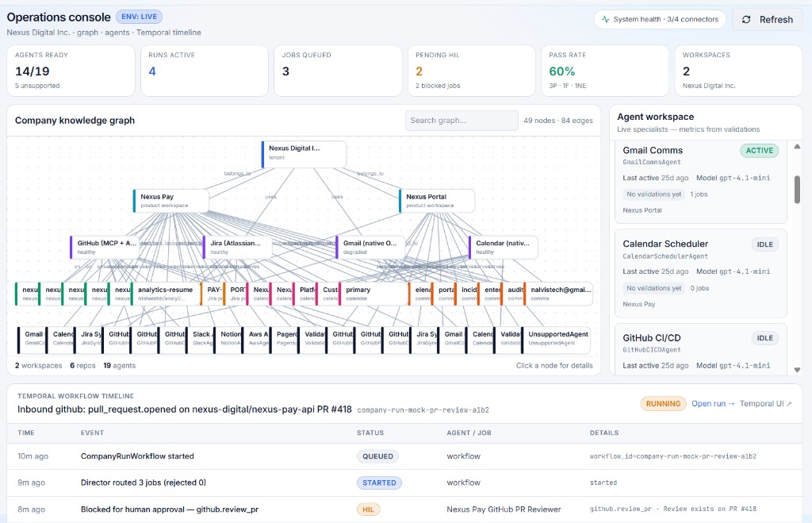This screenshot has width=812, height=523.
Task: Click the Slack agent node
Action: point(200,338)
